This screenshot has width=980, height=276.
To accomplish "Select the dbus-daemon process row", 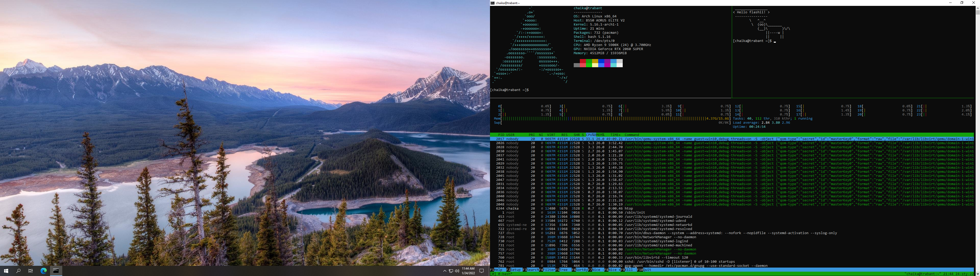I will [x=732, y=233].
